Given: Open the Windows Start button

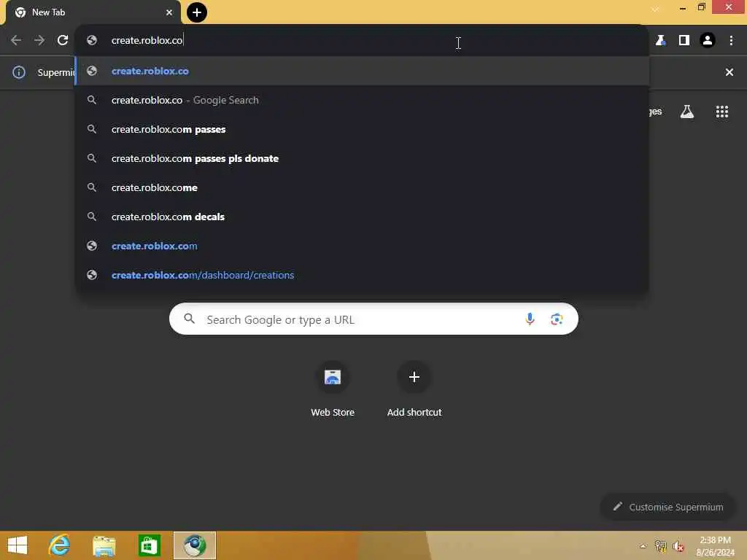Looking at the screenshot, I should click(18, 545).
